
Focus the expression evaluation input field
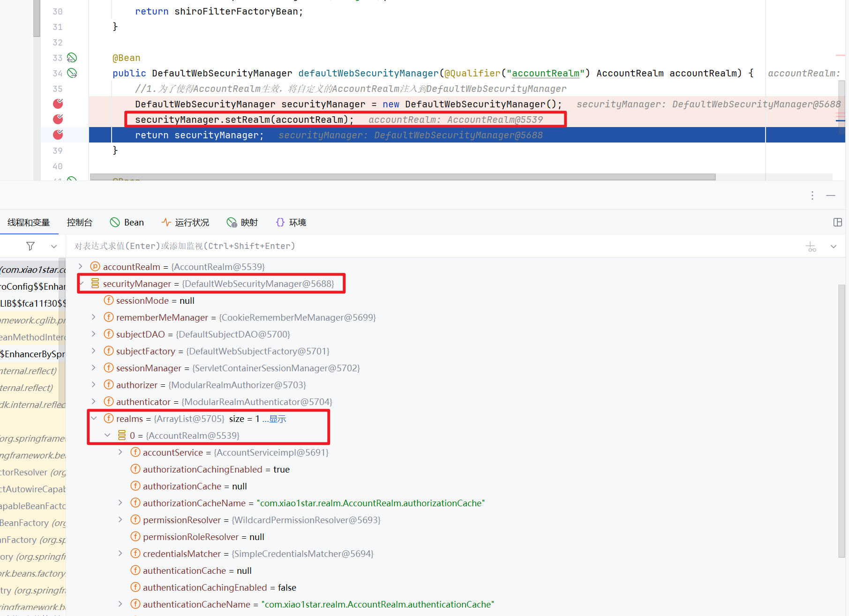[422, 246]
